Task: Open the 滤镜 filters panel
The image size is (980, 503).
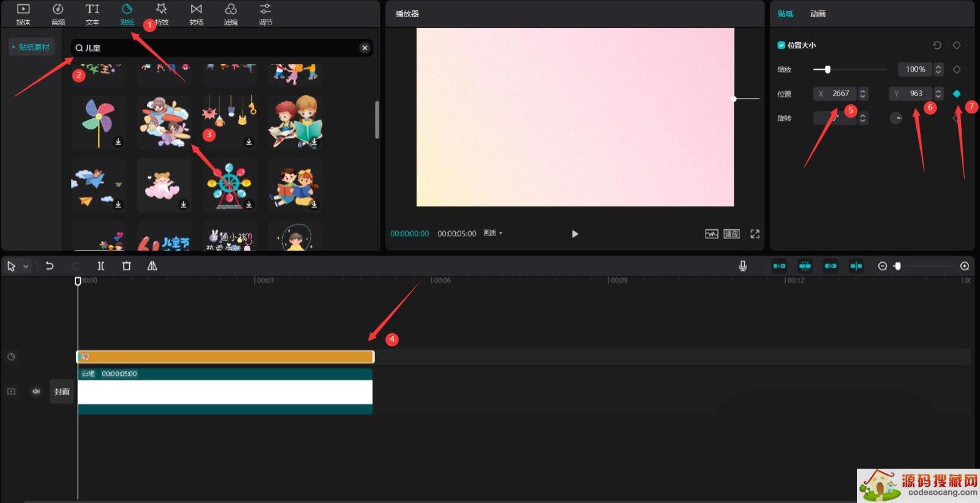Action: coord(231,13)
